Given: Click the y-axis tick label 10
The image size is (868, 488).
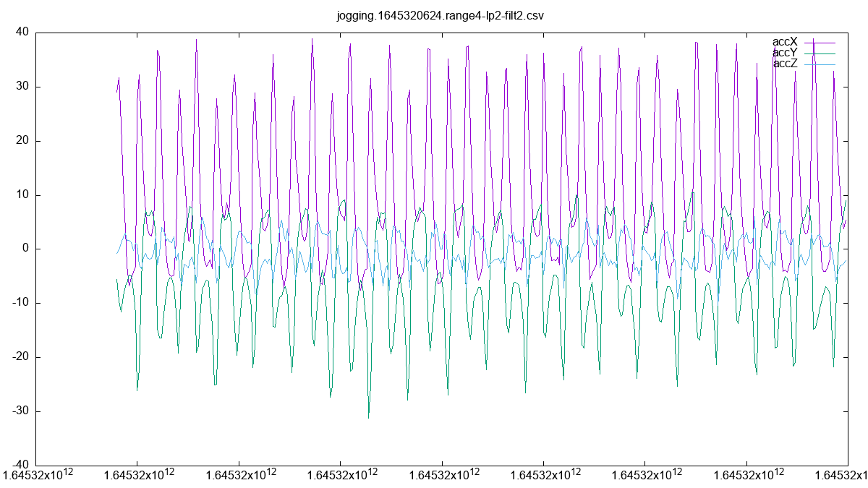Looking at the screenshot, I should (22, 195).
